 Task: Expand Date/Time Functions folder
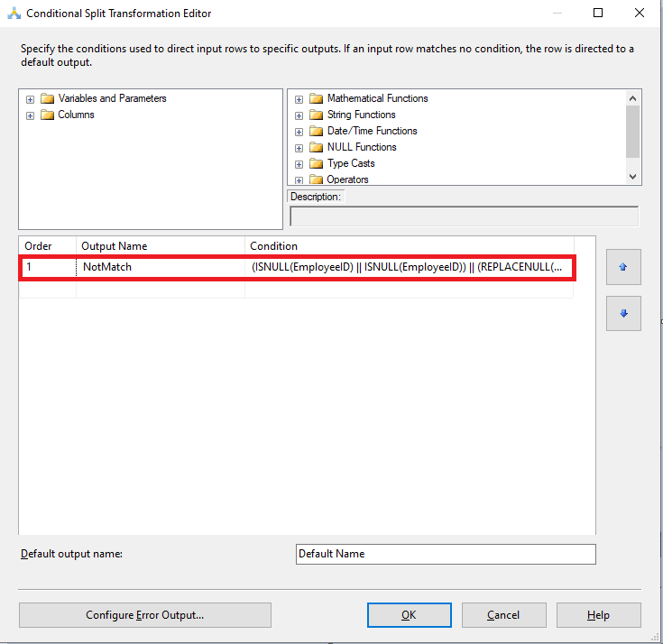[299, 132]
